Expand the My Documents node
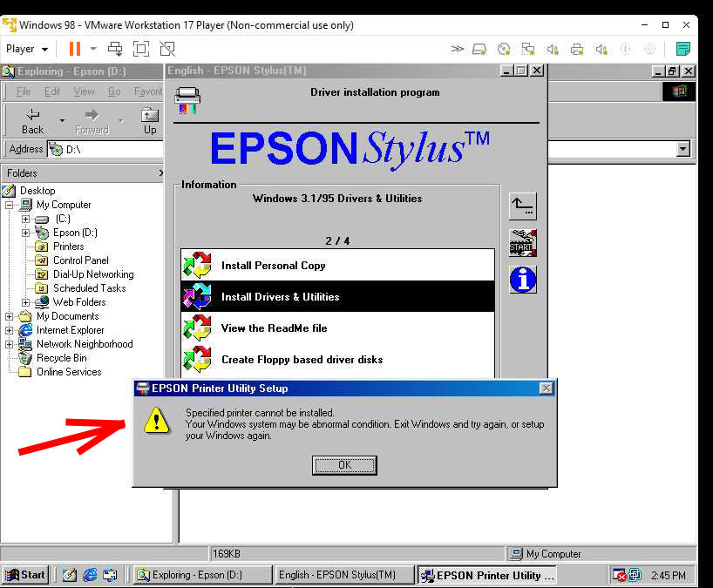This screenshot has height=588, width=713. point(9,316)
